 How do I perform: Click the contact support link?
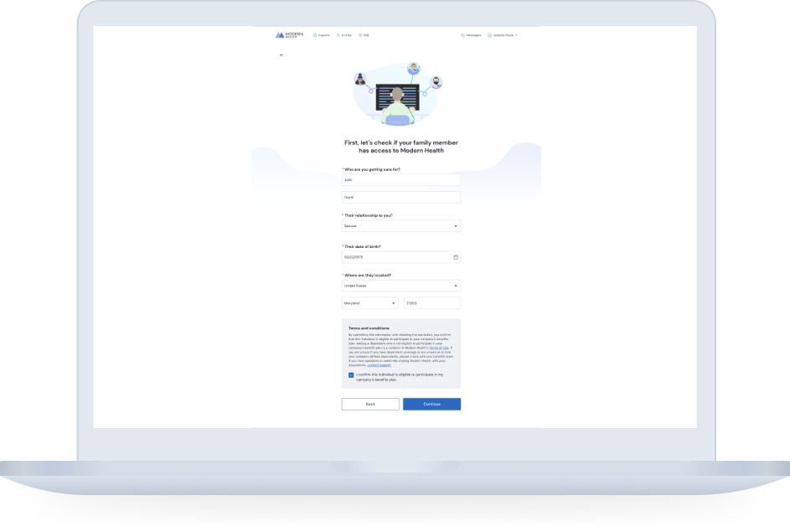click(x=379, y=365)
